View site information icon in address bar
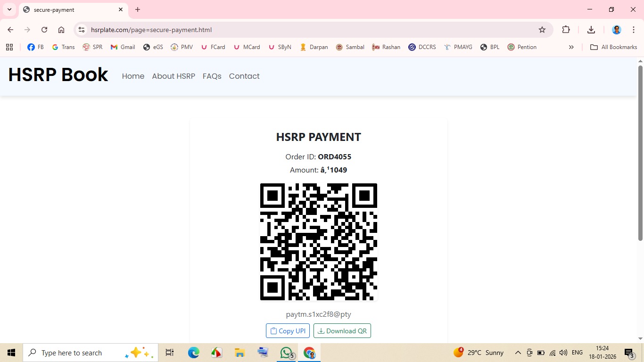Screen dimensions: 644x362 click(82, 30)
